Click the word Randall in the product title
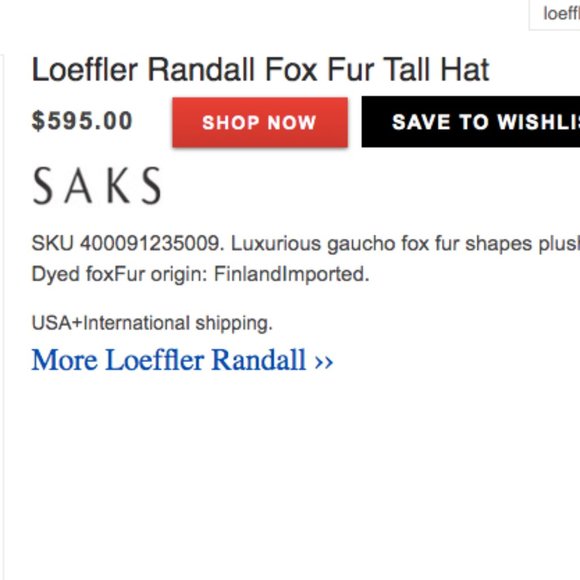Screen dimensions: 580x580 pyautogui.click(x=200, y=69)
